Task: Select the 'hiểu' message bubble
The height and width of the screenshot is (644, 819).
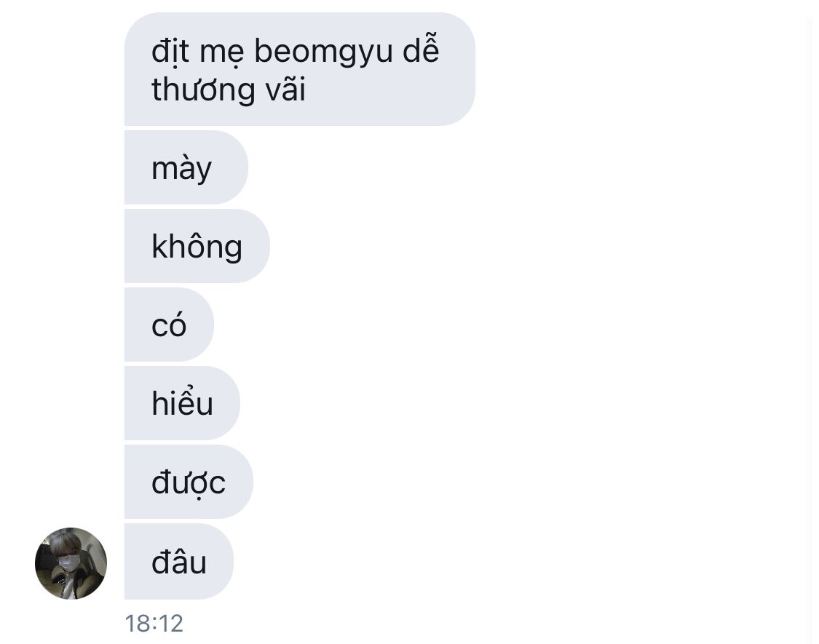Action: (182, 402)
